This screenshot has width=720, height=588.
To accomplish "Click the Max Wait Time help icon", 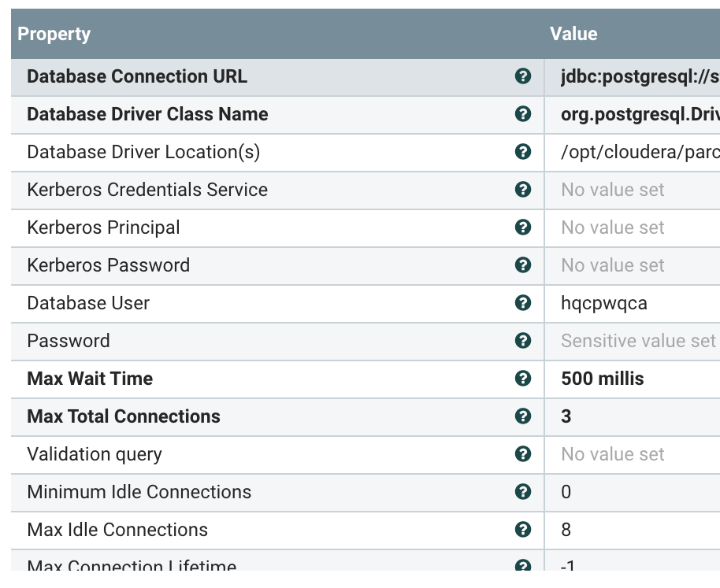I will pyautogui.click(x=522, y=379).
